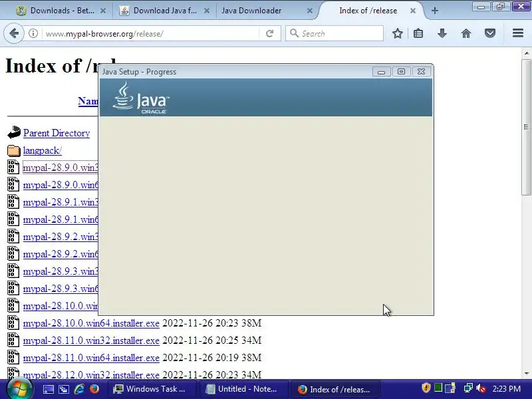Open the langpack/ folder link
Image resolution: width=532 pixels, height=399 pixels.
pyautogui.click(x=42, y=150)
